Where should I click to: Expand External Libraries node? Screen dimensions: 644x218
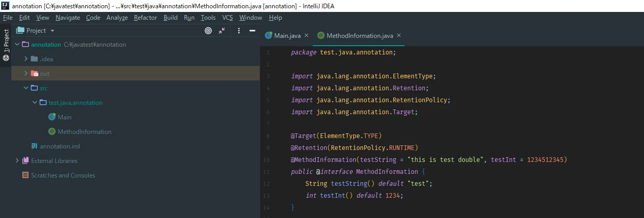[x=17, y=161]
